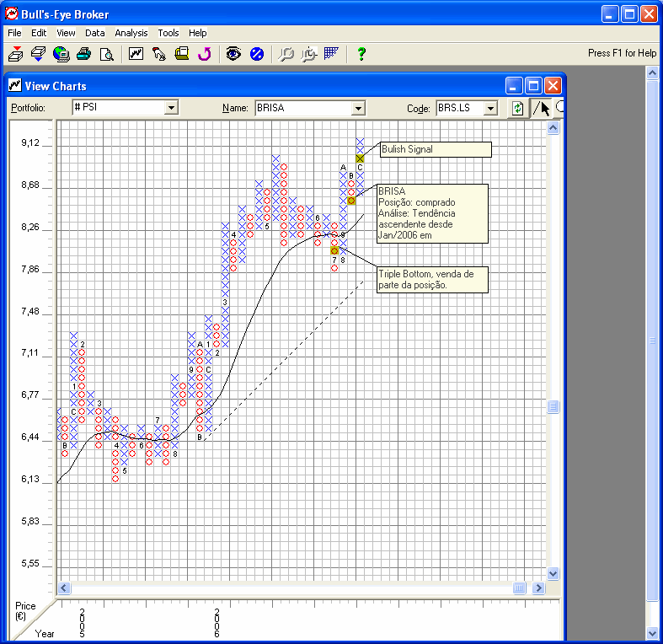663x644 pixels.
Task: Click the blue grid toolbar icon
Action: 331,54
